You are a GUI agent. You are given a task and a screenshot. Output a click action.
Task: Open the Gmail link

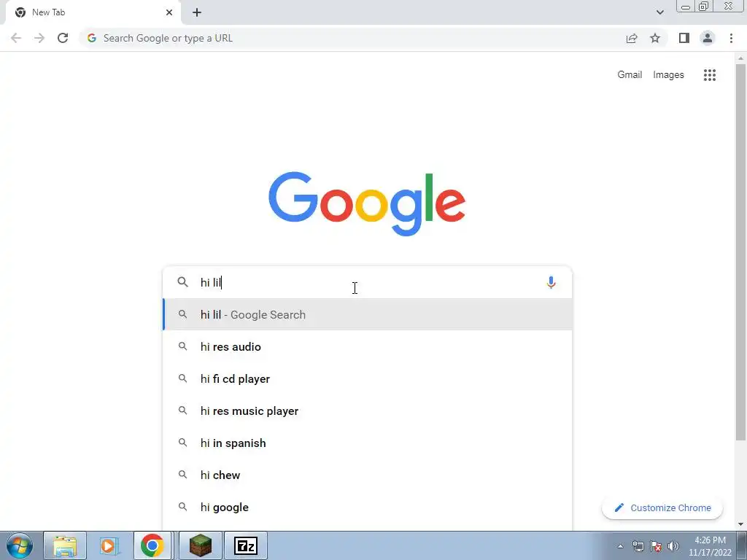pyautogui.click(x=630, y=75)
